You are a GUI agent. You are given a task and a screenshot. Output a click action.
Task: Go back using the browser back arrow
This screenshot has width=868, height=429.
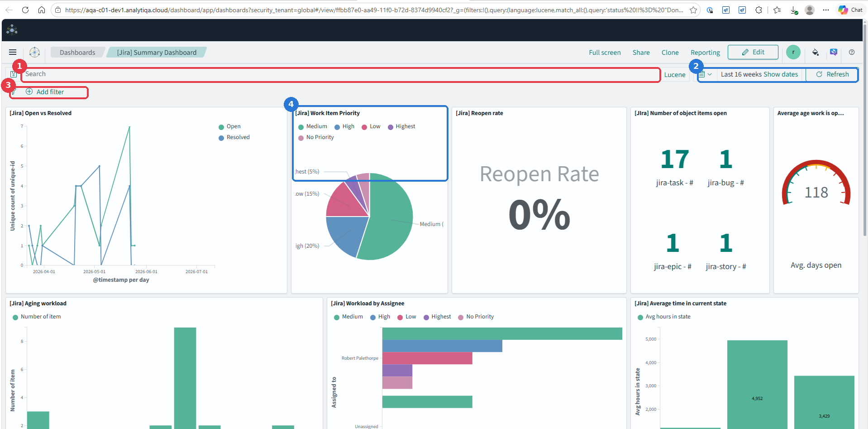tap(9, 10)
